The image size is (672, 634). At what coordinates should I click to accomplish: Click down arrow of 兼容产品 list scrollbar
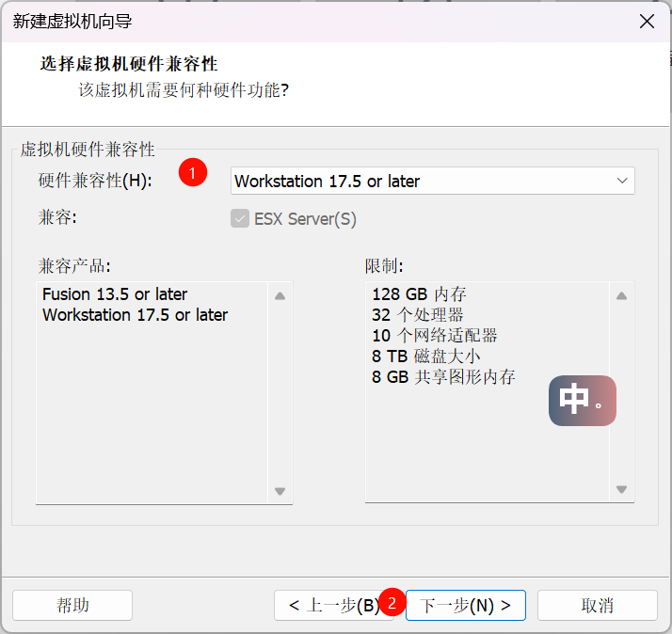point(280,491)
